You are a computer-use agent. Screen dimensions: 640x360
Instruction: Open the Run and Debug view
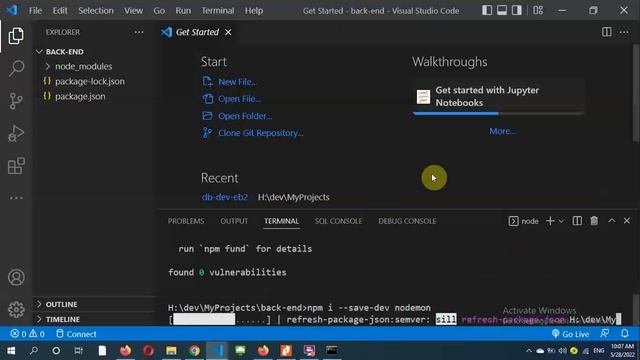click(x=16, y=133)
